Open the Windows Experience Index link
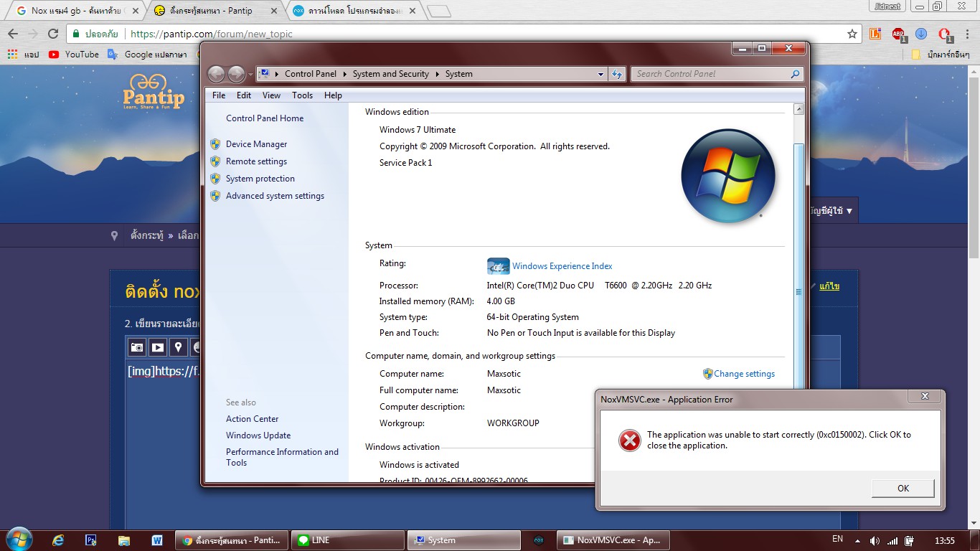This screenshot has width=980, height=551. click(562, 266)
